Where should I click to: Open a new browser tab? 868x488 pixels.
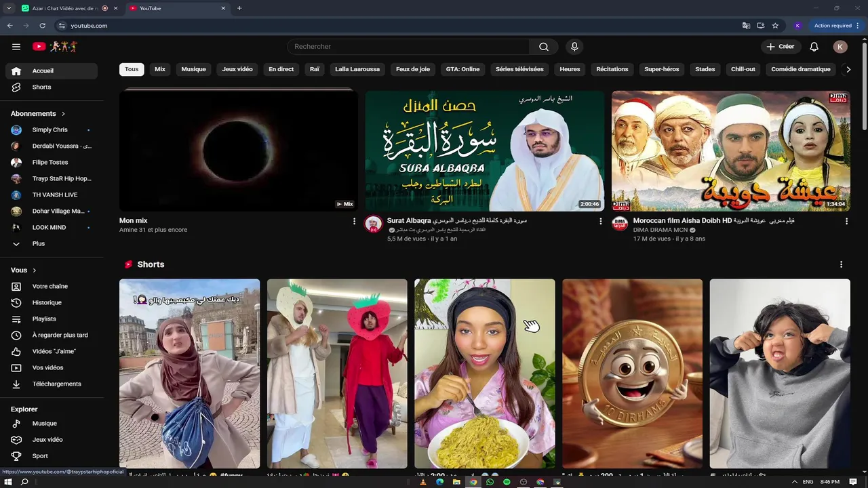pyautogui.click(x=239, y=8)
